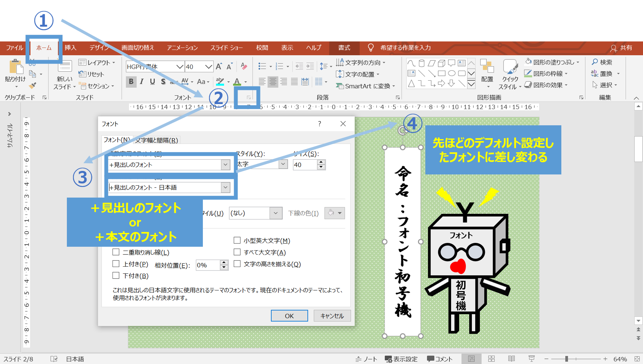Click the clear formatting eraser icon
643x364 pixels.
coord(244,67)
